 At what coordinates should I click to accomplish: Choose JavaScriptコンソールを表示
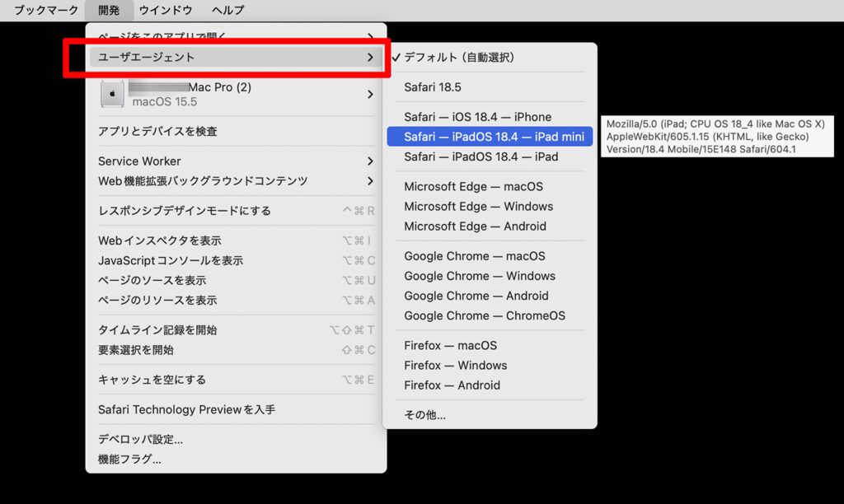pyautogui.click(x=236, y=260)
